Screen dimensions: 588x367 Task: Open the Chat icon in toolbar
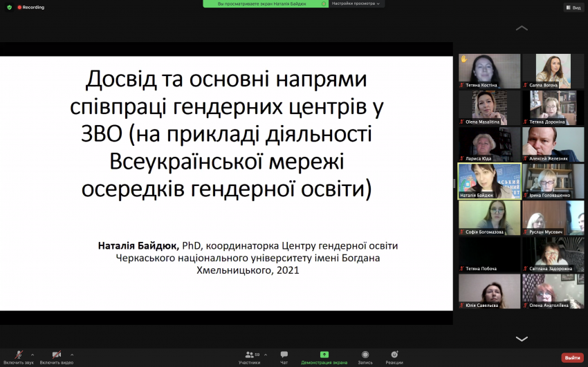pyautogui.click(x=284, y=355)
